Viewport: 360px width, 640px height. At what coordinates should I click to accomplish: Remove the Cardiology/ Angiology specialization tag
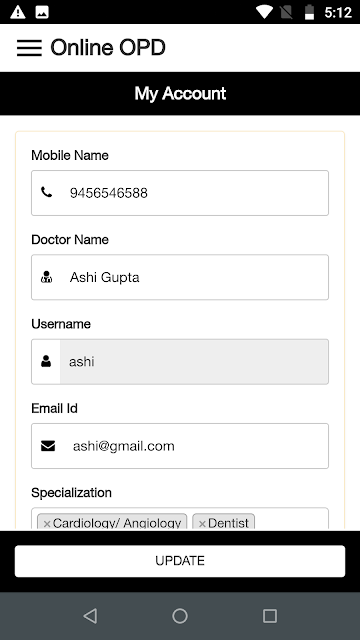click(47, 524)
